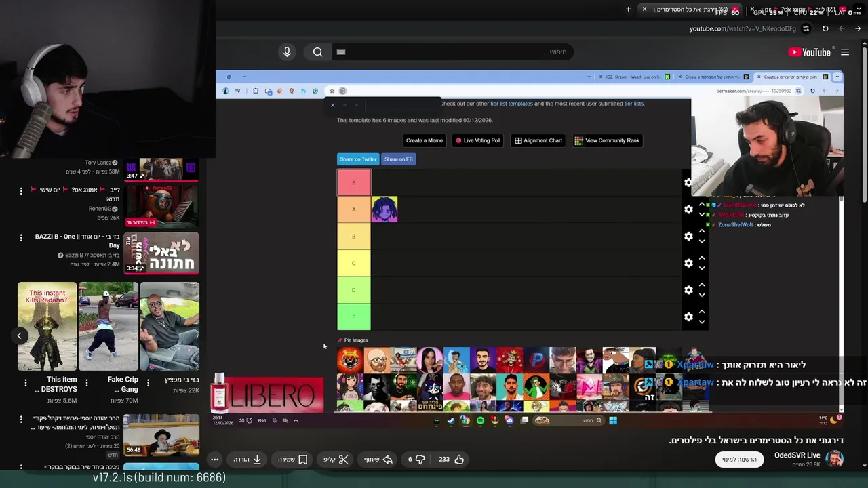This screenshot has width=868, height=488.
Task: Click the 'Live Voting Poll' button
Action: pyautogui.click(x=477, y=140)
